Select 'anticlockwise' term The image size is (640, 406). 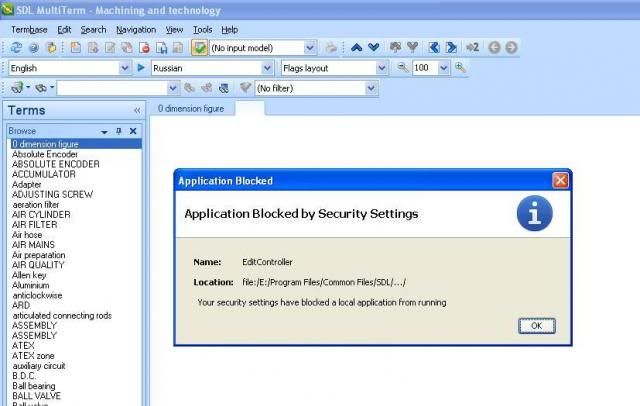coord(37,295)
